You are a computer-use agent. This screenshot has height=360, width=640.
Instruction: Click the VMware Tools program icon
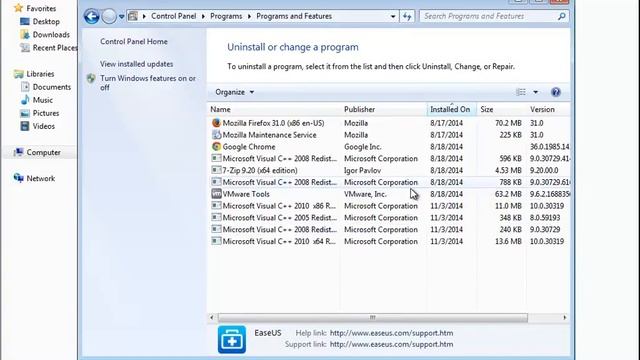216,194
